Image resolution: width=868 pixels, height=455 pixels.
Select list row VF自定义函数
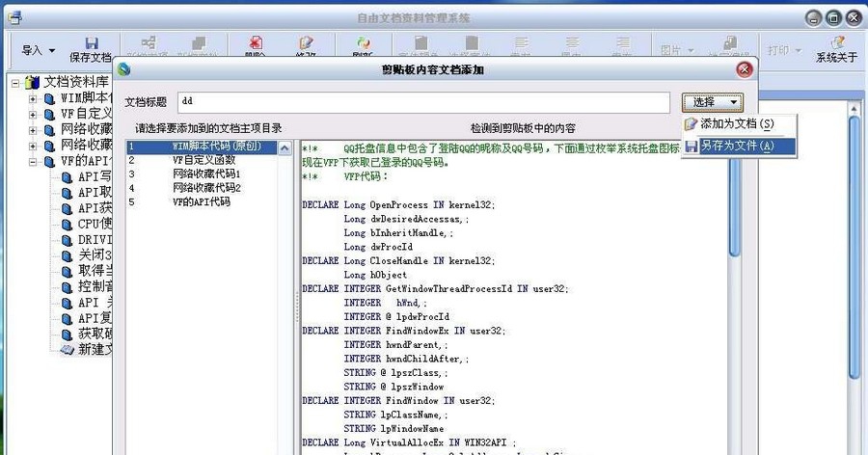(202, 161)
